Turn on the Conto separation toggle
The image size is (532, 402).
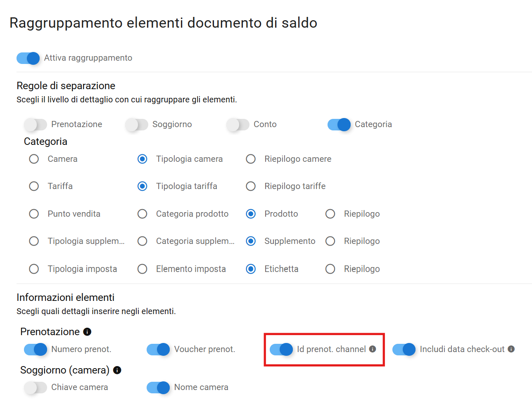pos(238,125)
